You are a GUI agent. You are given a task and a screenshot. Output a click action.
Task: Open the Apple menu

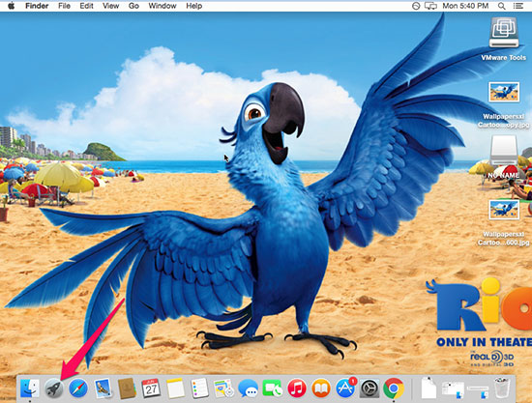pos(12,6)
